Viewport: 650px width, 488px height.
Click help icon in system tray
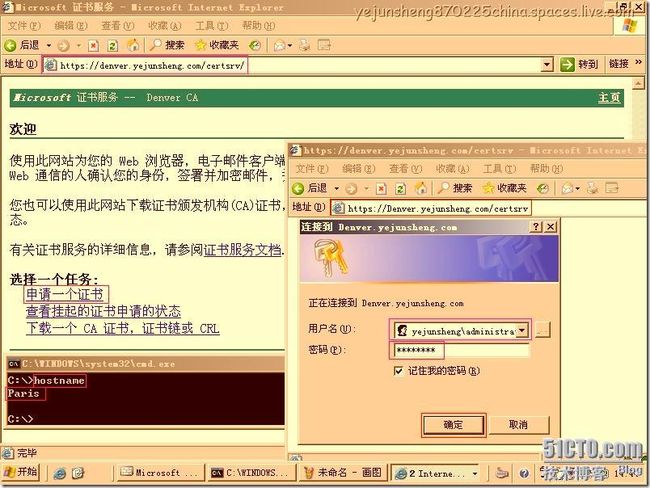[524, 473]
